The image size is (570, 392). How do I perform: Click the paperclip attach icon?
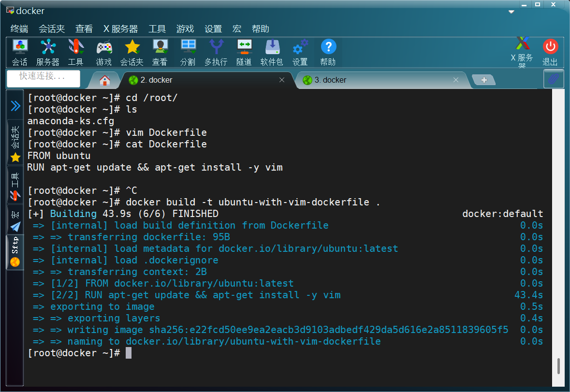click(x=554, y=78)
